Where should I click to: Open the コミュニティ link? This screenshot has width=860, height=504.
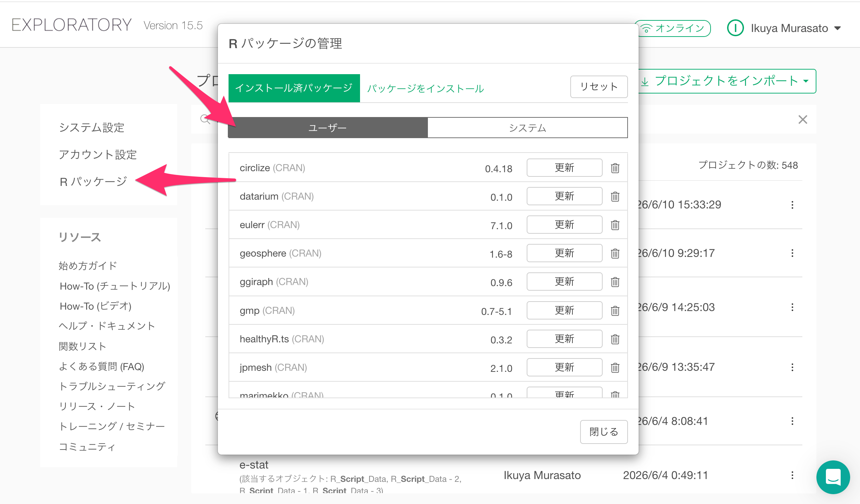[87, 447]
